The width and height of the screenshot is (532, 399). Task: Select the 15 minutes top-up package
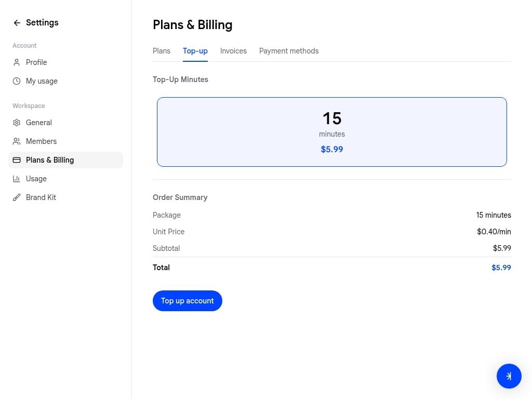332,132
